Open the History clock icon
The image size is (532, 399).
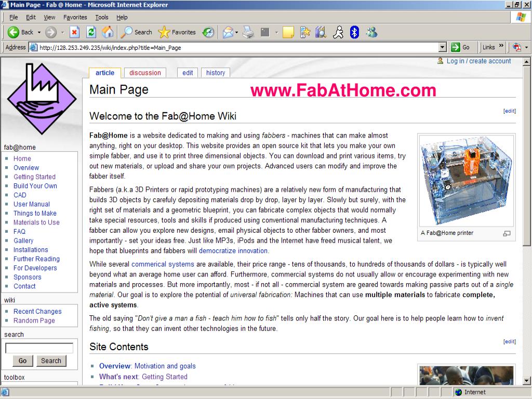pos(208,32)
